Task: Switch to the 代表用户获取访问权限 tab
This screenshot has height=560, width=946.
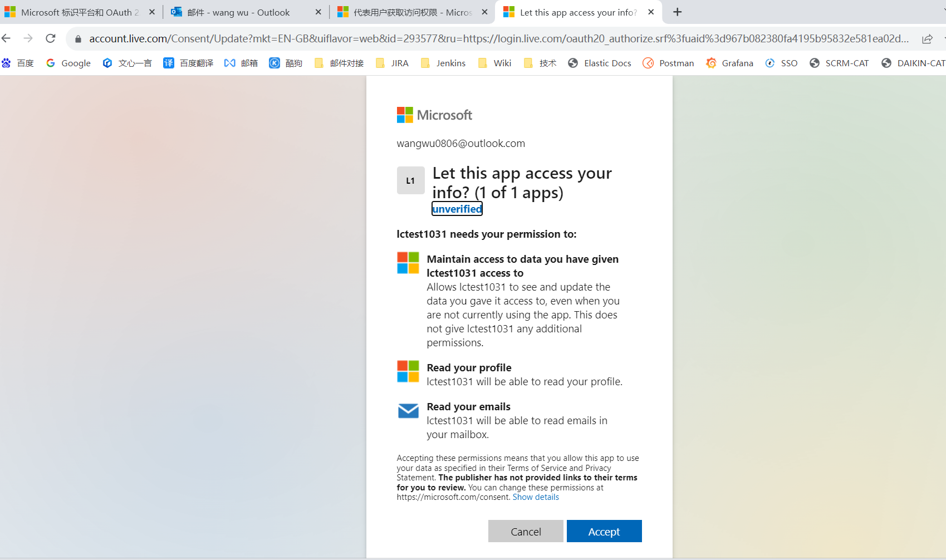Action: point(406,12)
